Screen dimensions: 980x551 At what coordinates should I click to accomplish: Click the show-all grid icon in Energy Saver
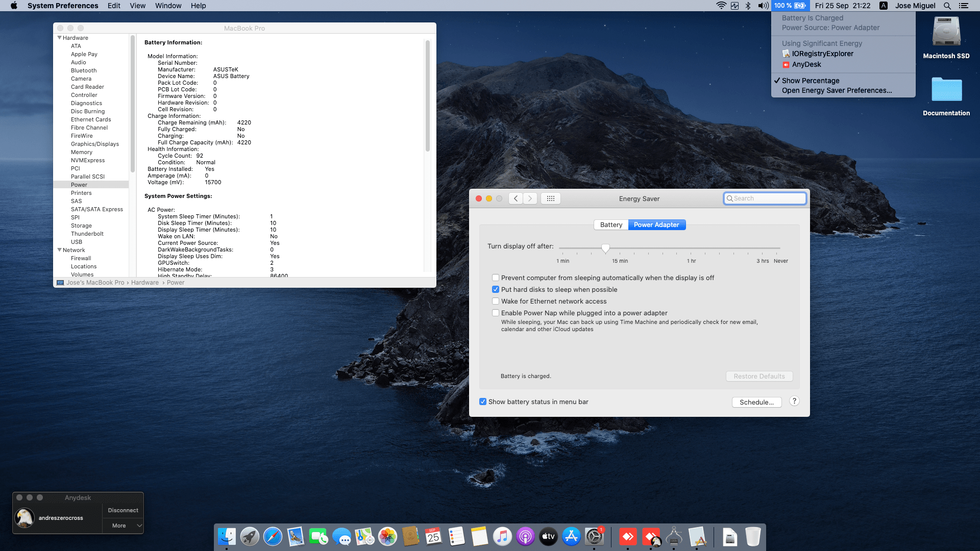(550, 198)
